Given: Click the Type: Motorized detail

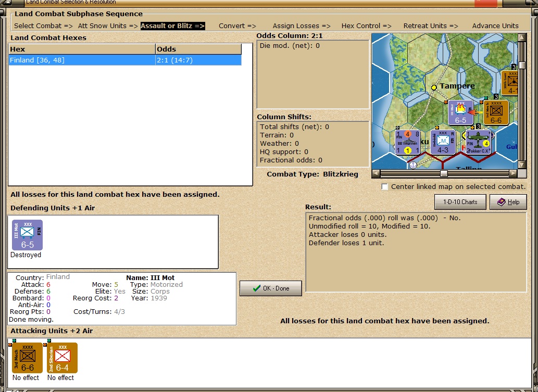Looking at the screenshot, I should point(156,285).
